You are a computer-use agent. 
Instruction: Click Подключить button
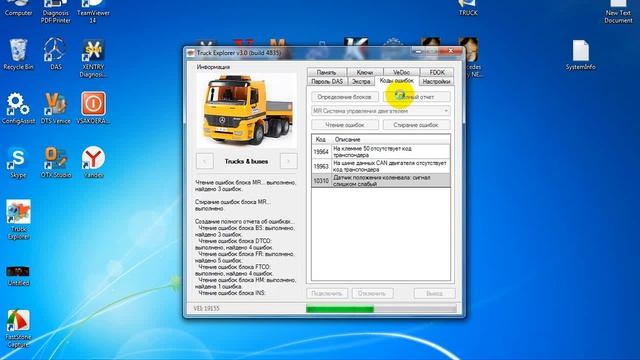click(x=327, y=293)
